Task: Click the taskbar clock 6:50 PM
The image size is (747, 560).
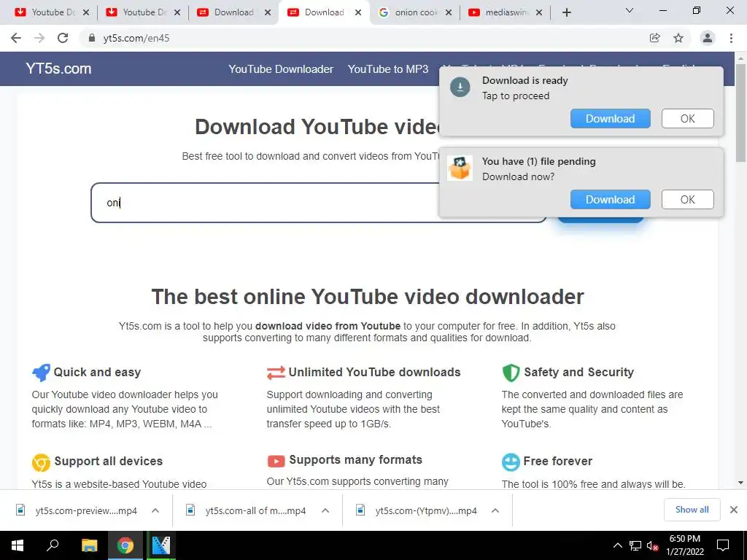Action: click(684, 540)
